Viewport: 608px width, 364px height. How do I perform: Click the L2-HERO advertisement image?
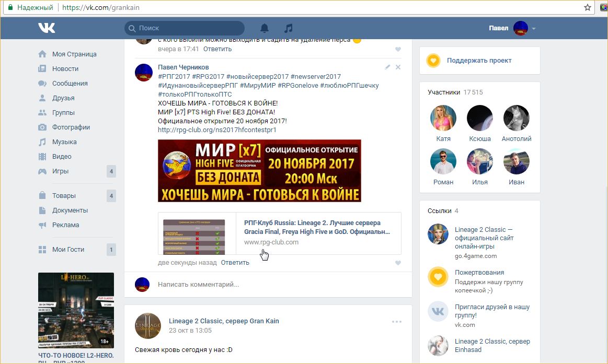point(76,310)
